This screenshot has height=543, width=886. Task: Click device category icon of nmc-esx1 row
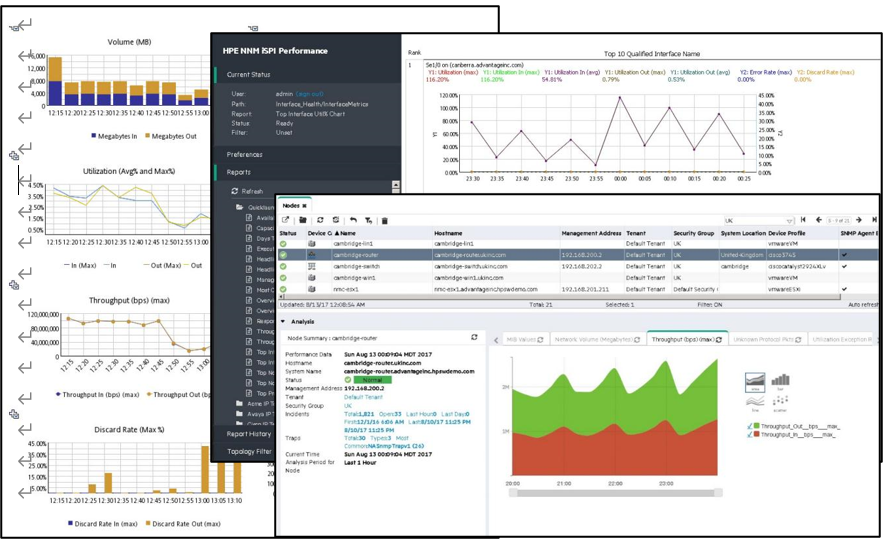tap(311, 289)
